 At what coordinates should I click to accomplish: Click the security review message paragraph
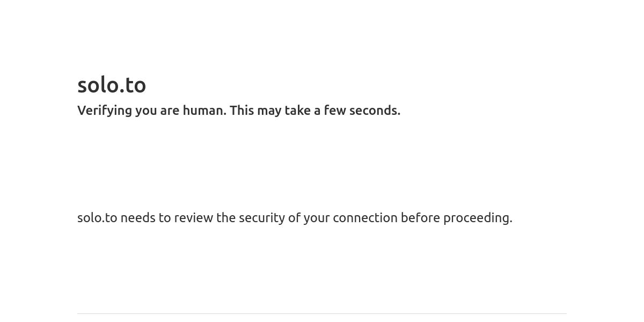click(x=295, y=218)
